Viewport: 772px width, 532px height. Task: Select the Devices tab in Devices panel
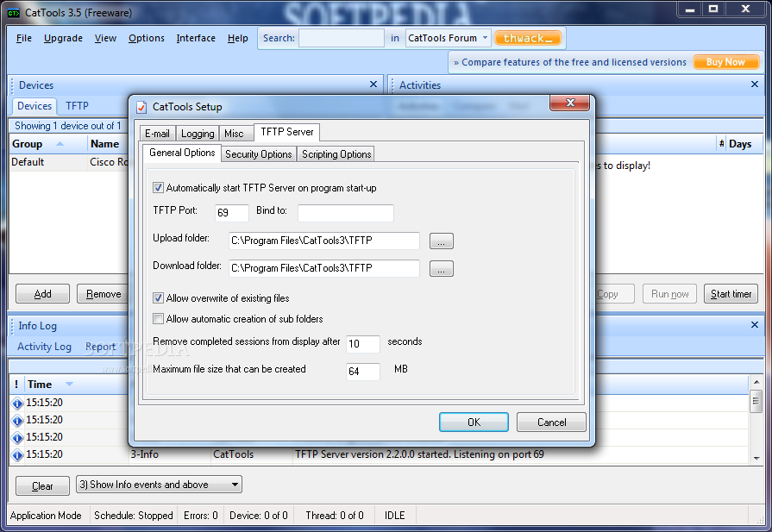pos(35,106)
